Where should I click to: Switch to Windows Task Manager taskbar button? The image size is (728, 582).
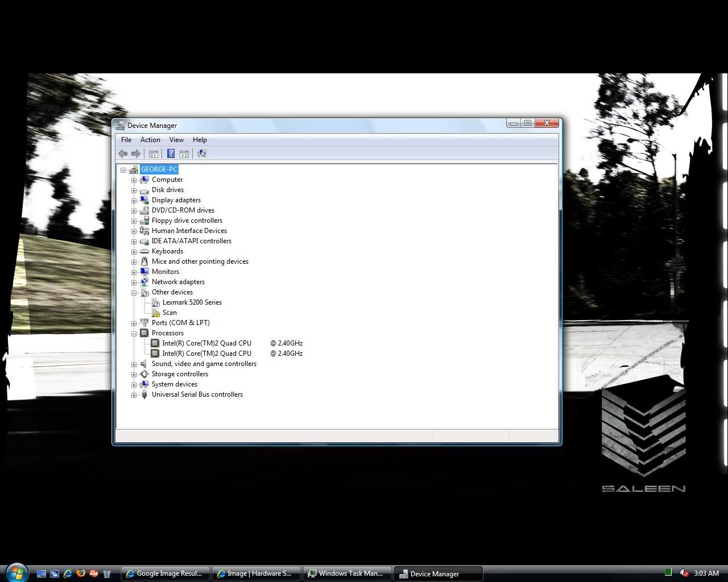pyautogui.click(x=348, y=573)
